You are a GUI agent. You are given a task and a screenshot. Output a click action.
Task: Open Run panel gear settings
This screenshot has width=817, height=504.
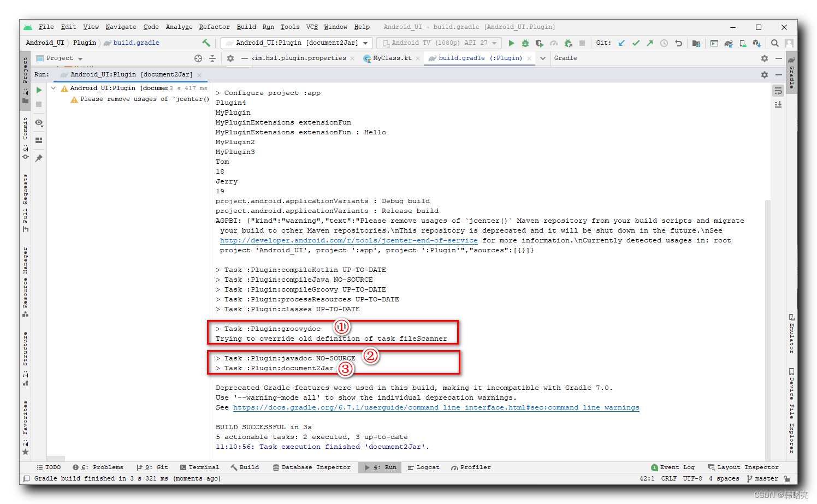pyautogui.click(x=765, y=74)
